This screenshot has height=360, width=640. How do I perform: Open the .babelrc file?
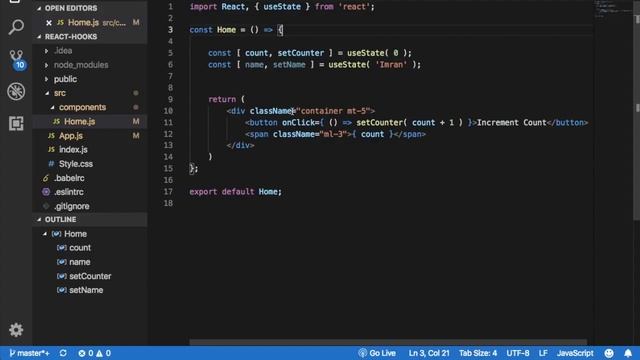click(69, 178)
